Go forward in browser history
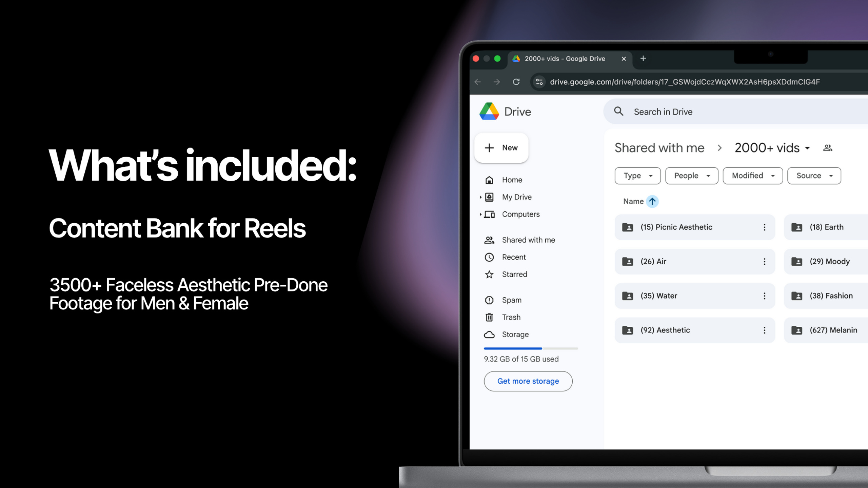The width and height of the screenshot is (868, 488). (x=497, y=82)
